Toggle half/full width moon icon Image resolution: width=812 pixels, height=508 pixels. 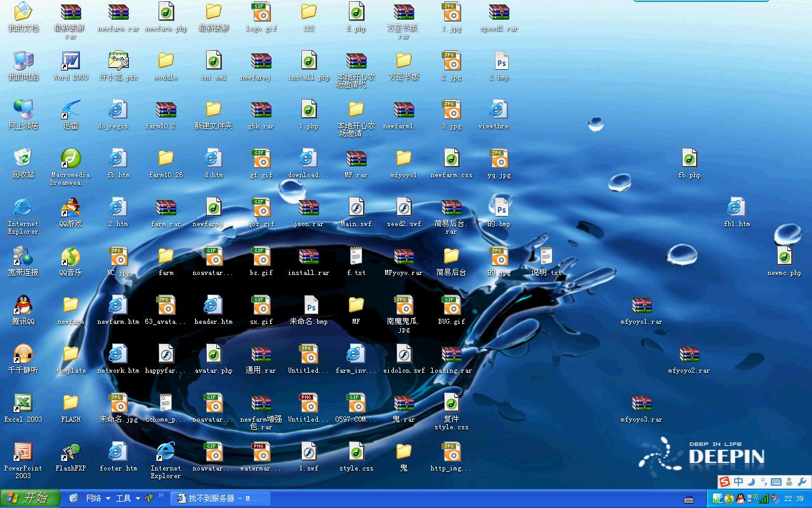point(751,482)
